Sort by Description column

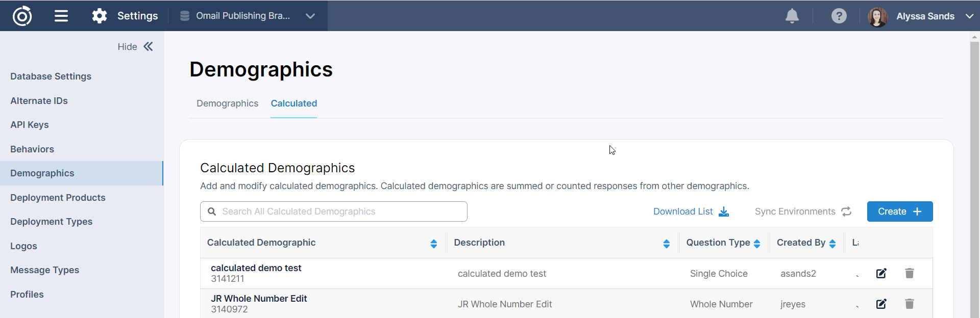pyautogui.click(x=666, y=244)
